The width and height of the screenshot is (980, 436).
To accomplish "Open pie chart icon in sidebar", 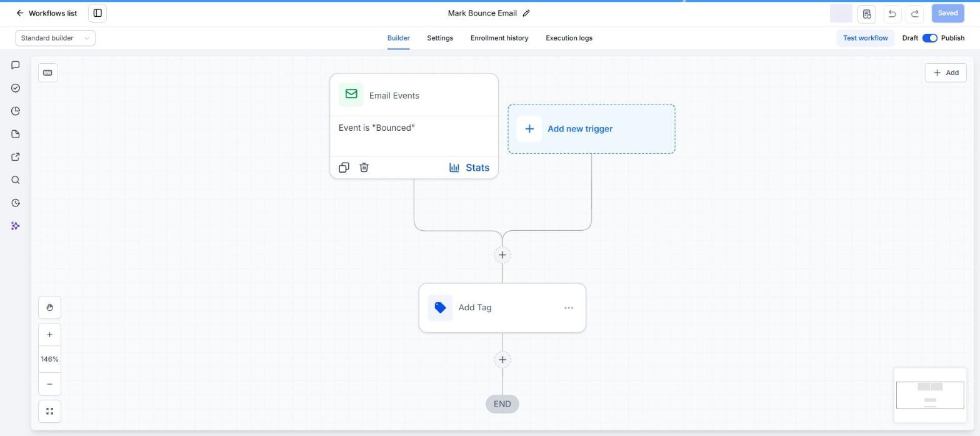I will click(x=16, y=111).
